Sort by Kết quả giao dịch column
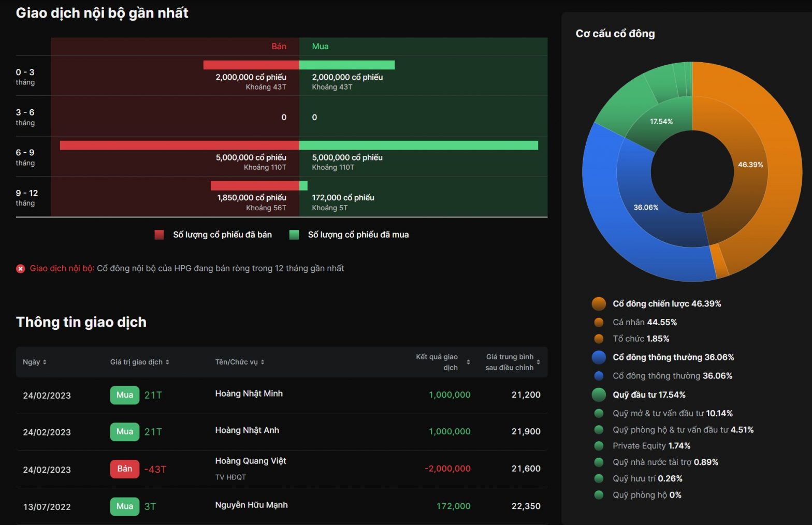 (468, 362)
